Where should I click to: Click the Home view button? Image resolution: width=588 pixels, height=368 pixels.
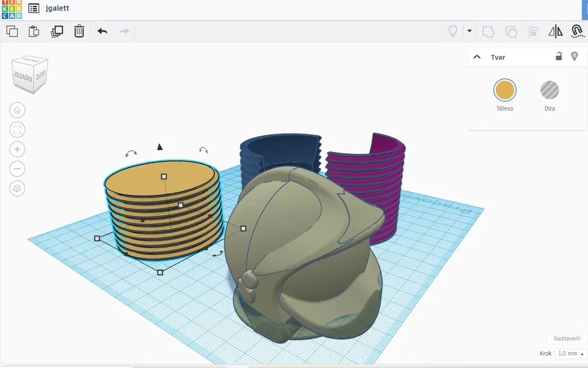(x=17, y=110)
